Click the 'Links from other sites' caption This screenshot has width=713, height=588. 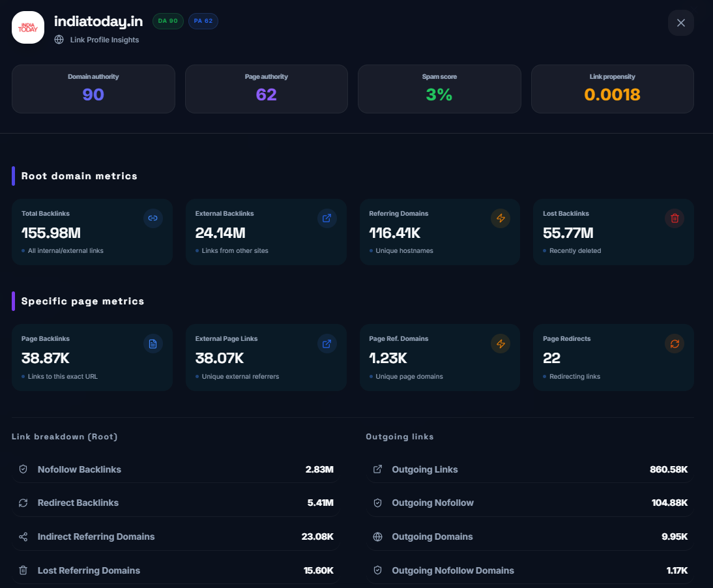pyautogui.click(x=235, y=250)
